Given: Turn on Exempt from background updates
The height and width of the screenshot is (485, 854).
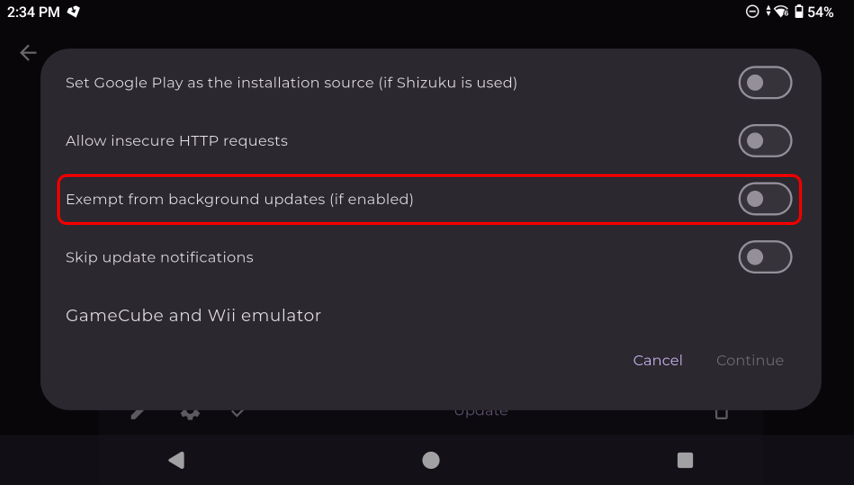Looking at the screenshot, I should pyautogui.click(x=765, y=199).
